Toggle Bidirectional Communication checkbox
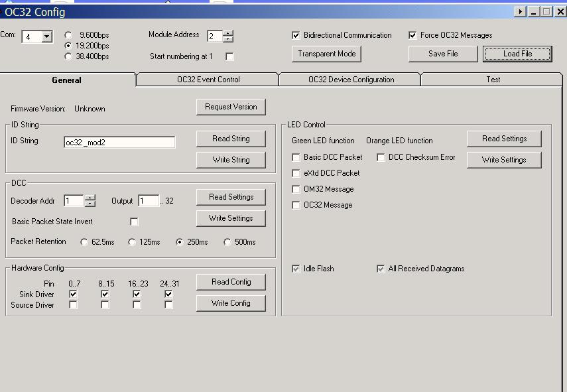This screenshot has height=392, width=567. (296, 35)
